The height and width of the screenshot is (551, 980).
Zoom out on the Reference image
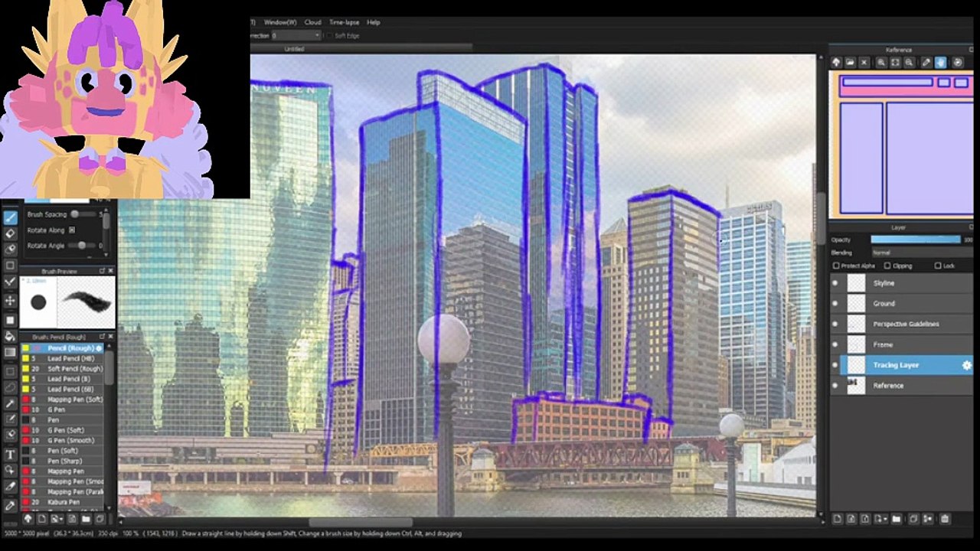pyautogui.click(x=909, y=62)
